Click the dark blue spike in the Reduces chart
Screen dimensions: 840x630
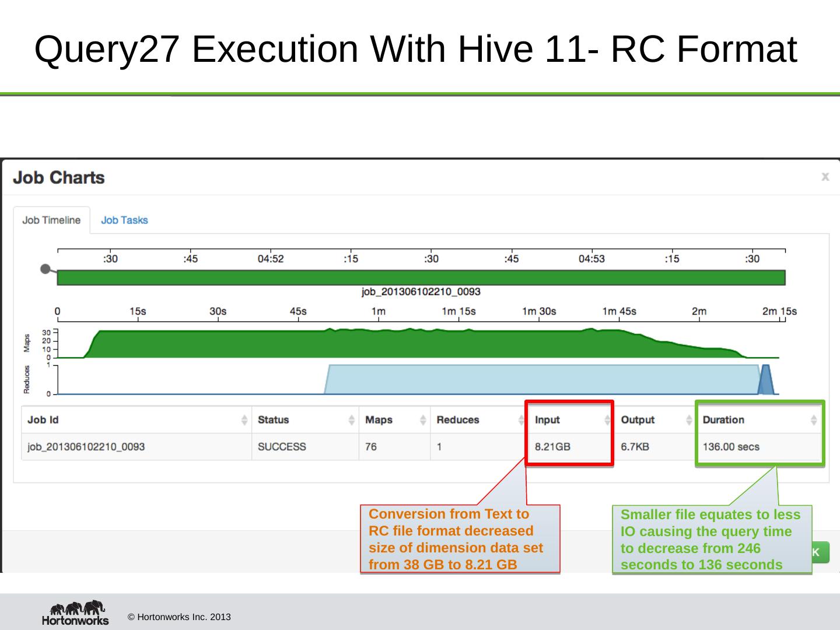point(766,380)
